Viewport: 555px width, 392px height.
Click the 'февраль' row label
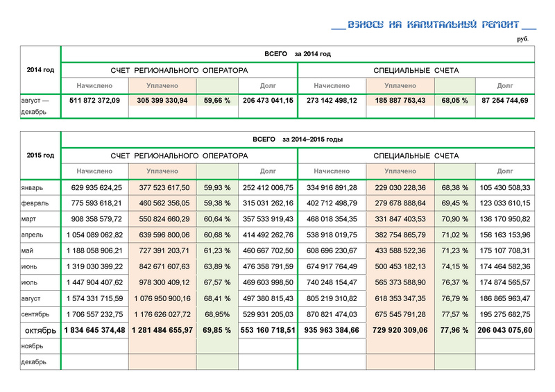coord(35,203)
